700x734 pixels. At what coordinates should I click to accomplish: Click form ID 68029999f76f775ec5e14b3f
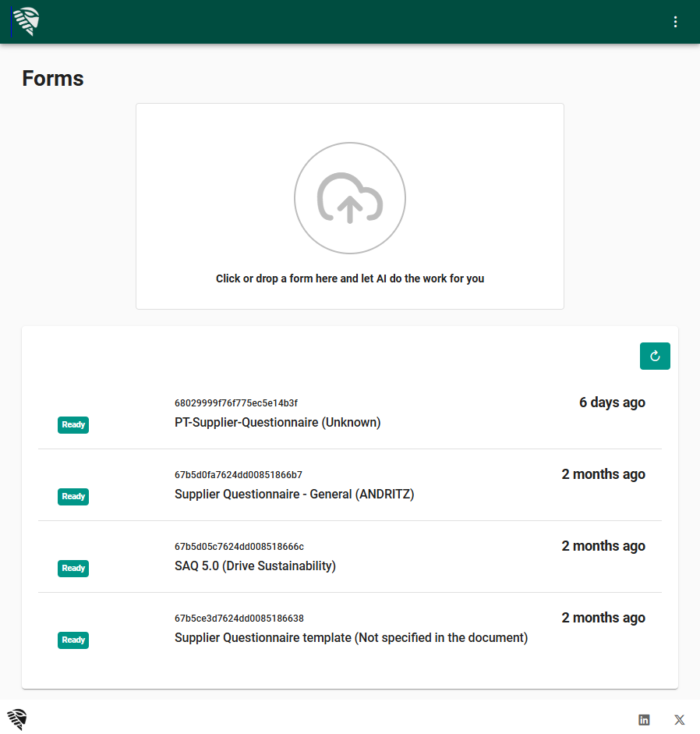pyautogui.click(x=236, y=403)
